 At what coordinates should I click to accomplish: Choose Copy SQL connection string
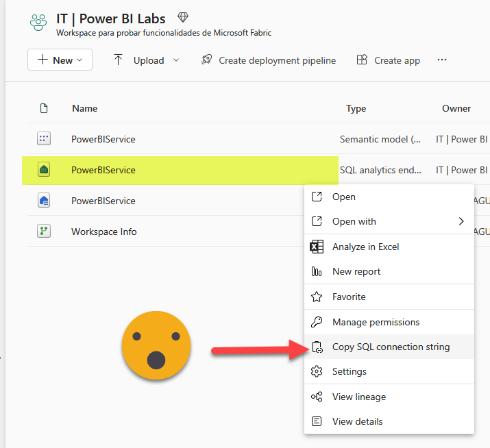[x=391, y=347]
